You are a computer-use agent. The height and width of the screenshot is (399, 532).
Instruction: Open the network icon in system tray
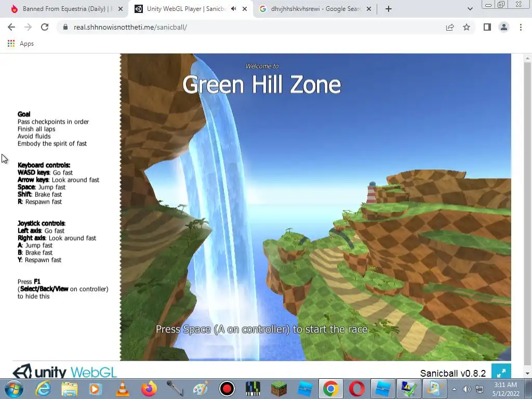(480, 389)
